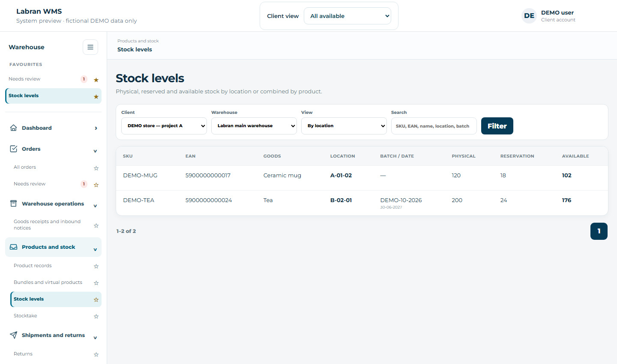Star the All orders menu entry
Screen dimensions: 617x364
tap(96, 168)
